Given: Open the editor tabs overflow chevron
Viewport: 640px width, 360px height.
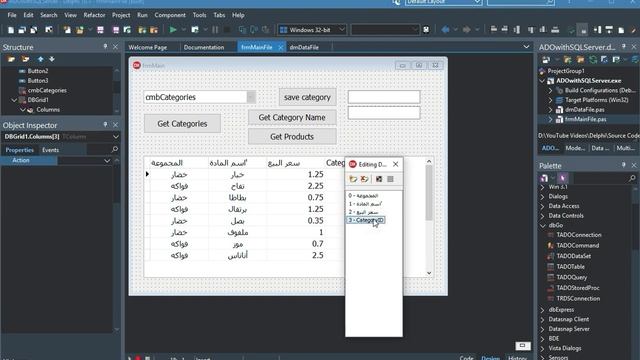Looking at the screenshot, I should click(x=526, y=47).
